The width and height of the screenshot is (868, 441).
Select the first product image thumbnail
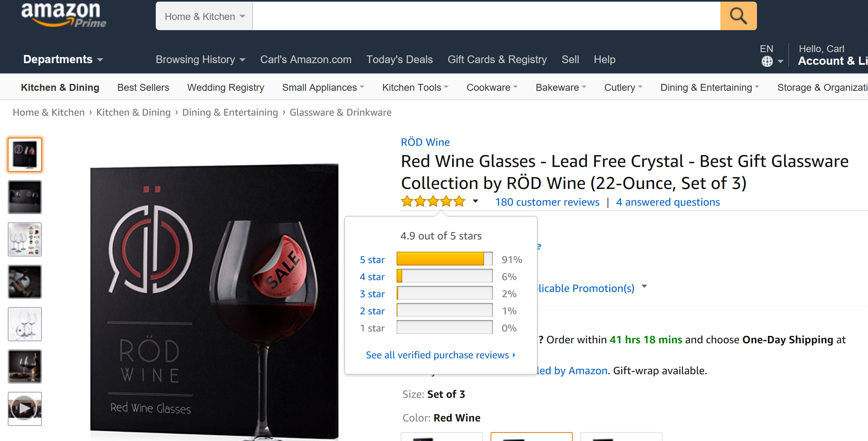(25, 155)
